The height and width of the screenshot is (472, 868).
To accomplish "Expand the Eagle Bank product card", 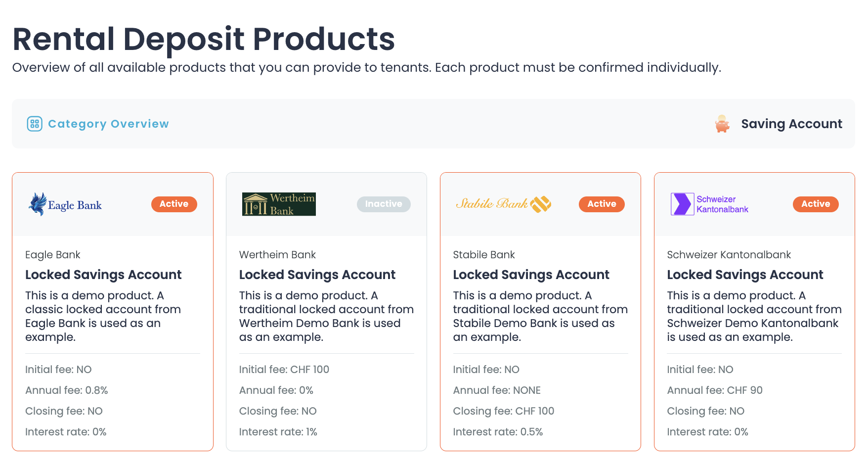I will point(112,311).
